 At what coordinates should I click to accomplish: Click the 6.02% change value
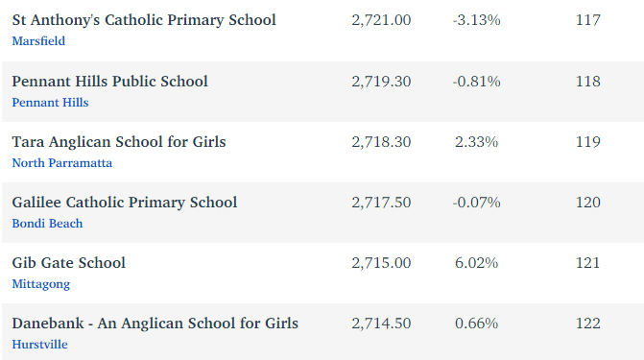tap(476, 263)
